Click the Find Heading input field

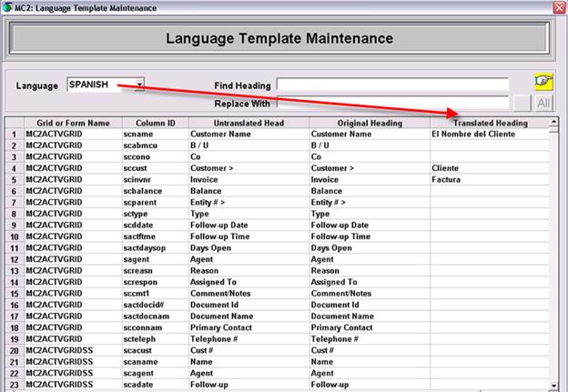pyautogui.click(x=392, y=85)
